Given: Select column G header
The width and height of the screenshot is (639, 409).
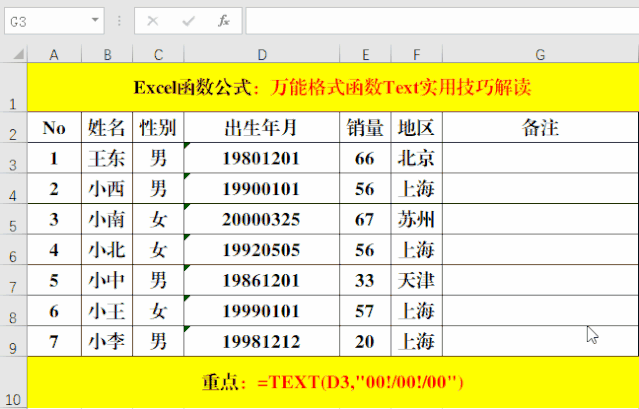Looking at the screenshot, I should pyautogui.click(x=540, y=54).
